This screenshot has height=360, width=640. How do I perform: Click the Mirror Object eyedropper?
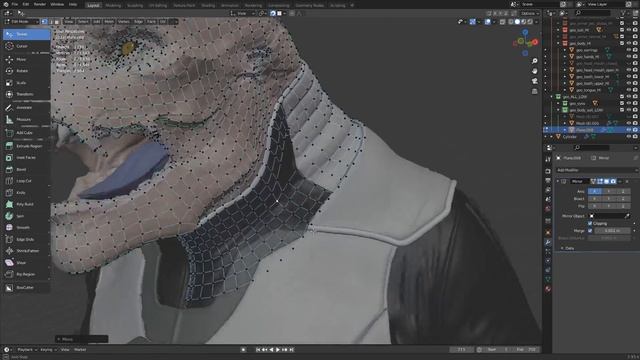627,216
